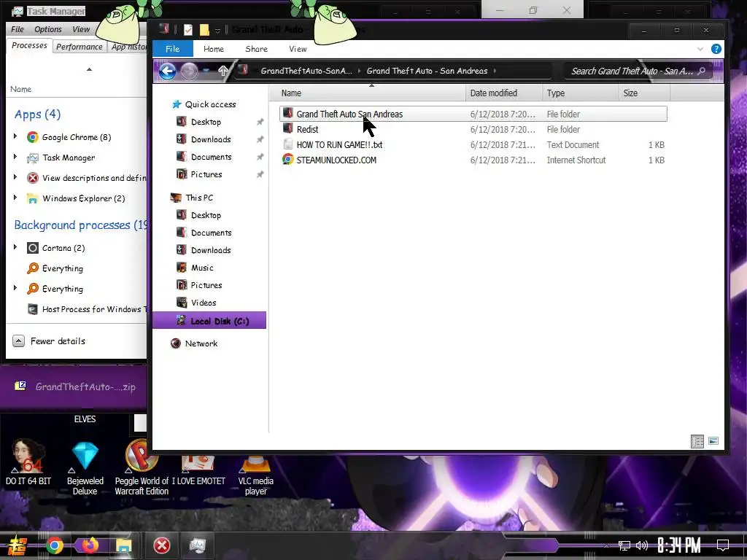The width and height of the screenshot is (747, 560).
Task: Go up one folder level arrow
Action: click(x=223, y=71)
